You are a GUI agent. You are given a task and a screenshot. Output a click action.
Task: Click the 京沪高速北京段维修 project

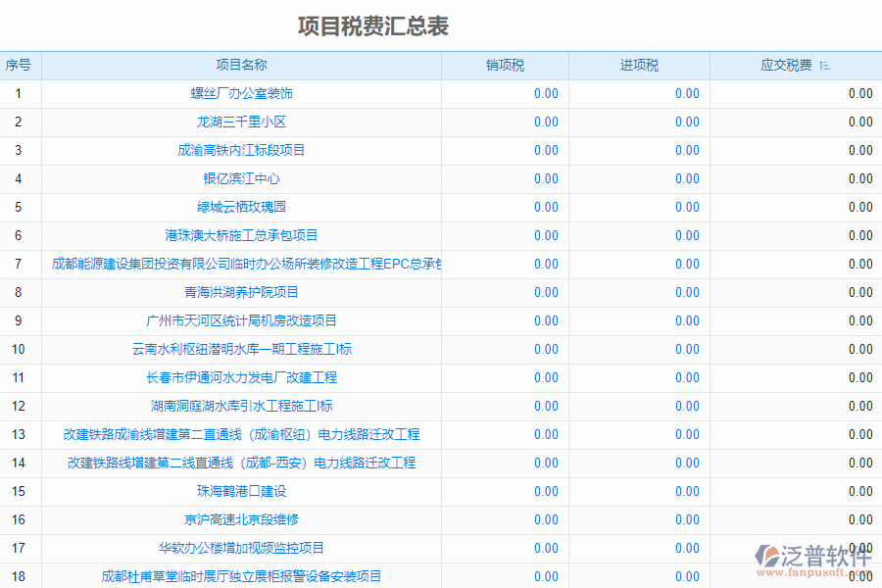[x=243, y=519]
